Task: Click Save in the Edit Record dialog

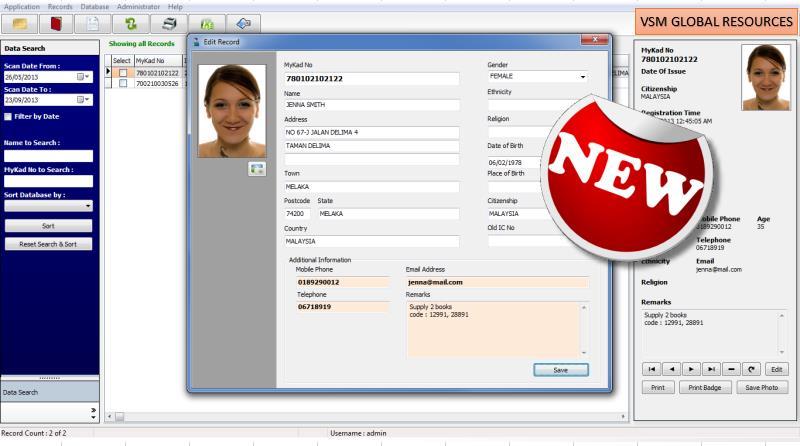Action: click(x=560, y=370)
